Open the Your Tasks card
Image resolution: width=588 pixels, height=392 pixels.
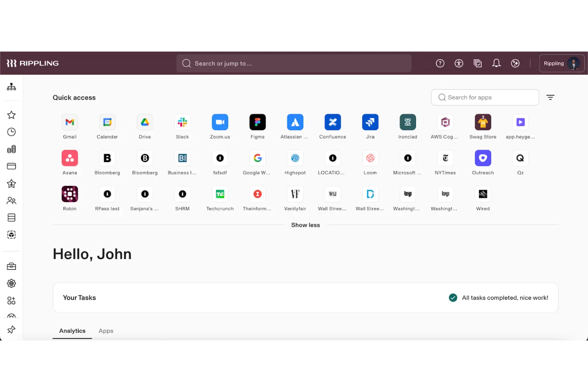[x=306, y=297]
